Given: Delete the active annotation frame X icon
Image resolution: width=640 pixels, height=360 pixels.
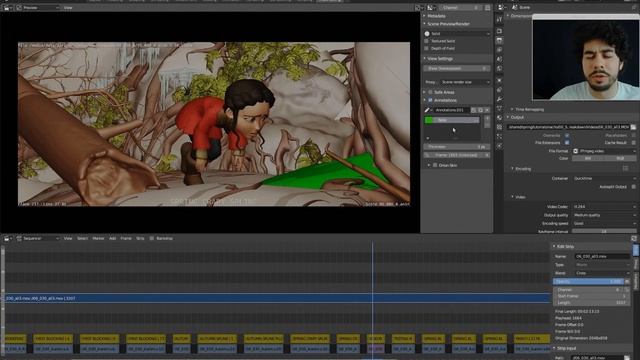Looking at the screenshot, I should tap(487, 155).
